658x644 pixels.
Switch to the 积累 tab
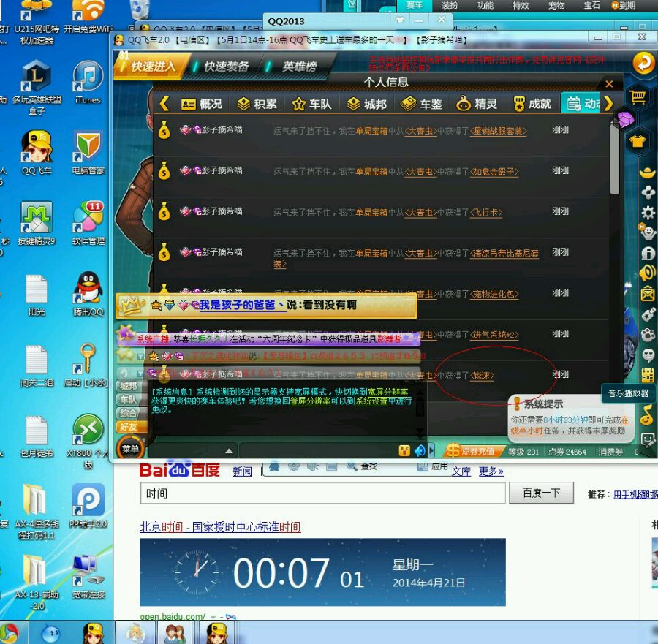(x=257, y=104)
